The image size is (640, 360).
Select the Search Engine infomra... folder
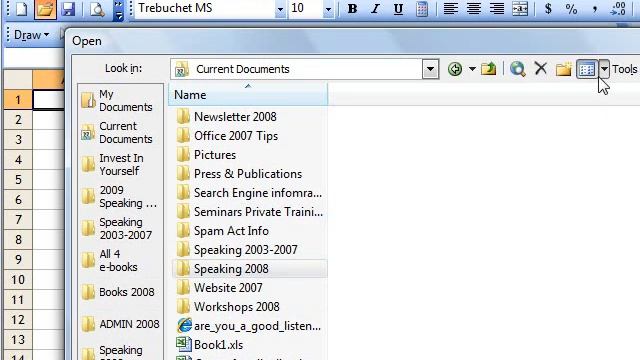249,193
